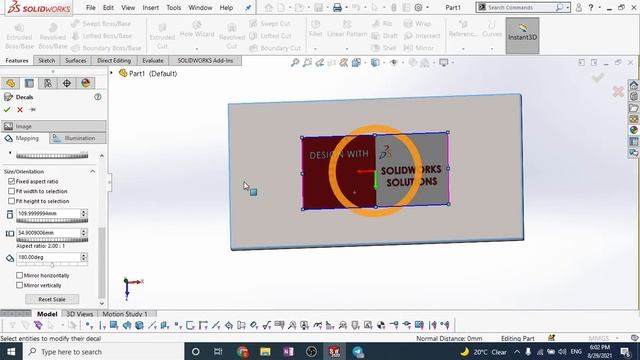Click the Mapping tab button
The height and width of the screenshot is (360, 640).
click(24, 138)
